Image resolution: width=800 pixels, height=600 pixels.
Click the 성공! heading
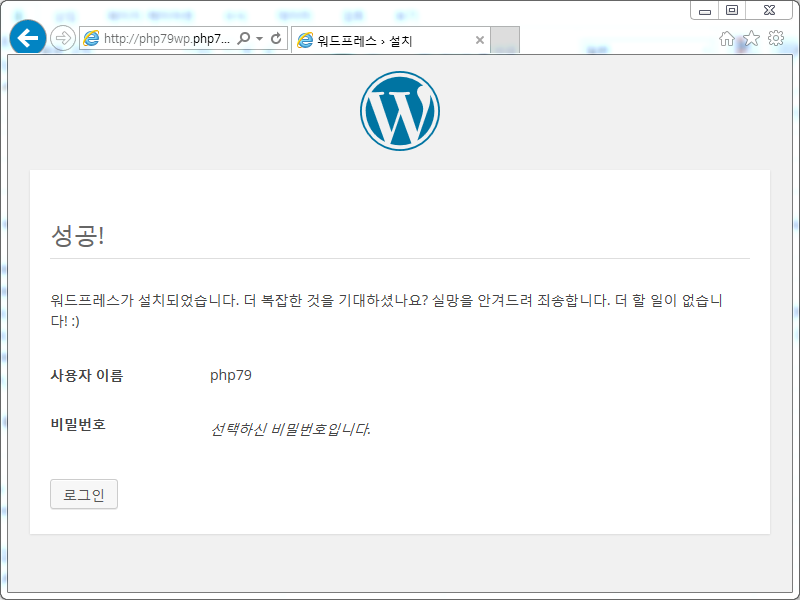click(x=78, y=235)
